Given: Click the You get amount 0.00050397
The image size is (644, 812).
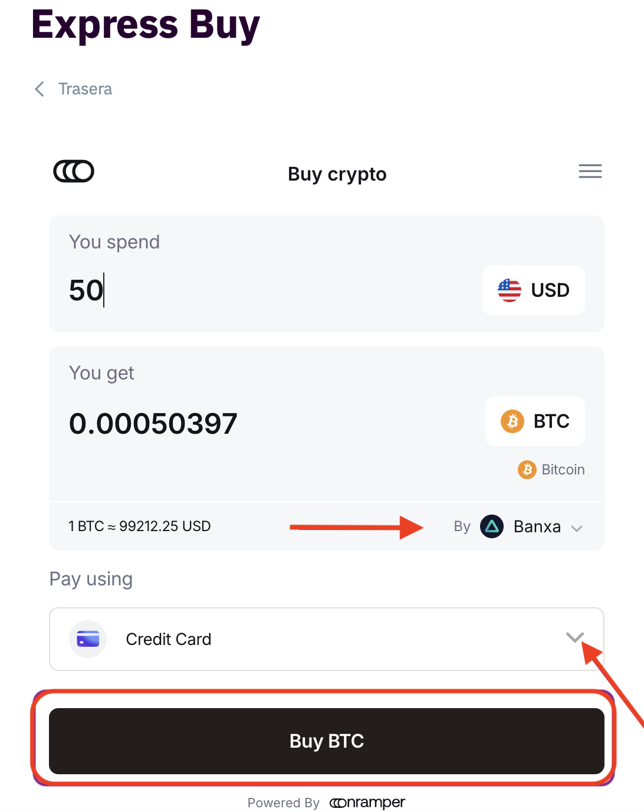Looking at the screenshot, I should coord(153,424).
